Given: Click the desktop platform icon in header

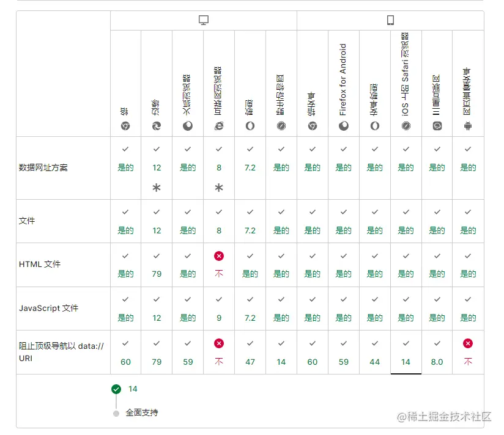Looking at the screenshot, I should tap(204, 20).
